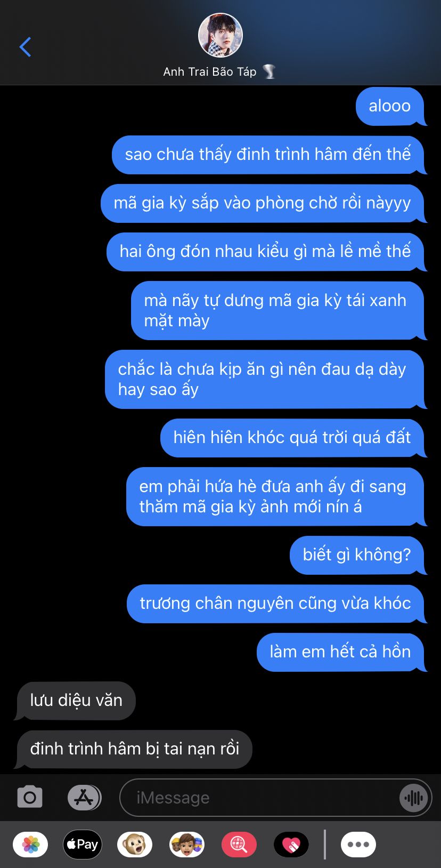Select the 'làm em hết cả hồn' bubble
Viewport: 441px width, 868px height.
click(x=340, y=652)
